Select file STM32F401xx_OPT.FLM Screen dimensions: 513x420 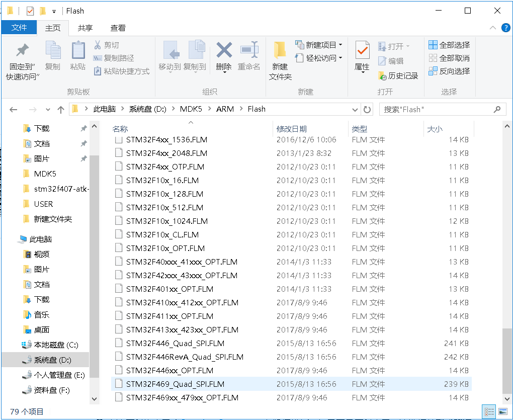(x=291, y=289)
